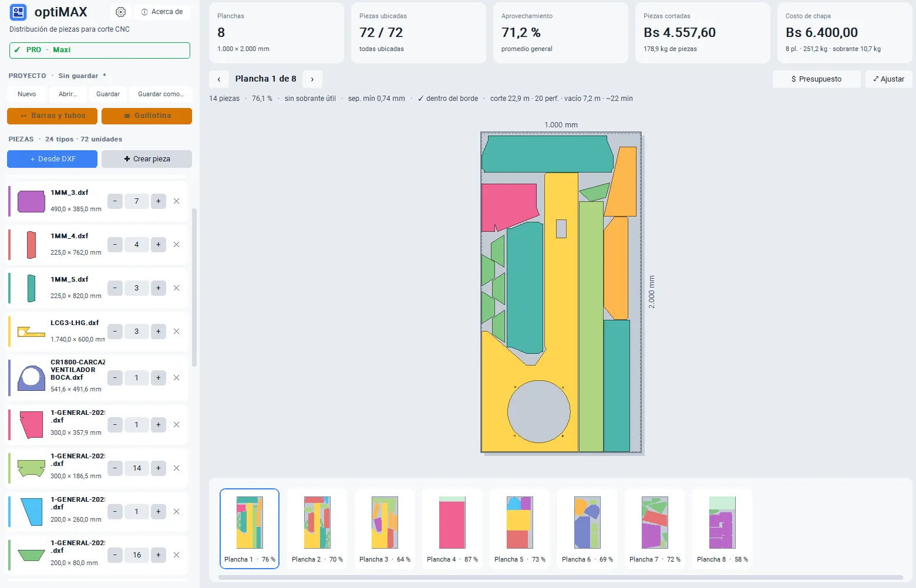The width and height of the screenshot is (916, 588).
Task: Click the Nuevo project button
Action: (x=27, y=94)
